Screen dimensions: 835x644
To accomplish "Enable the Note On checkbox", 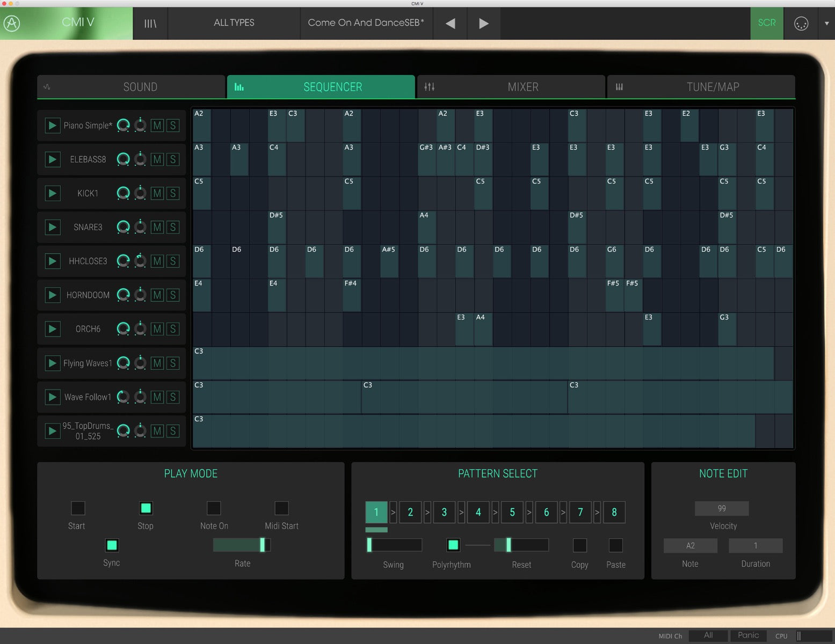I will pos(214,508).
